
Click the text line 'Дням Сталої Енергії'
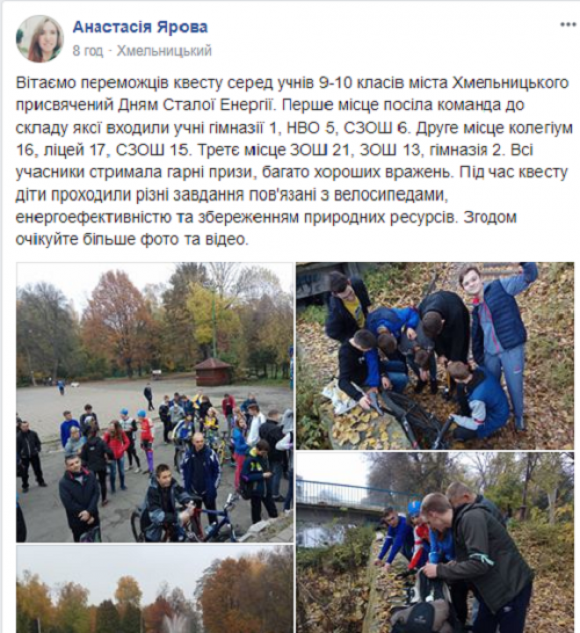point(196,105)
